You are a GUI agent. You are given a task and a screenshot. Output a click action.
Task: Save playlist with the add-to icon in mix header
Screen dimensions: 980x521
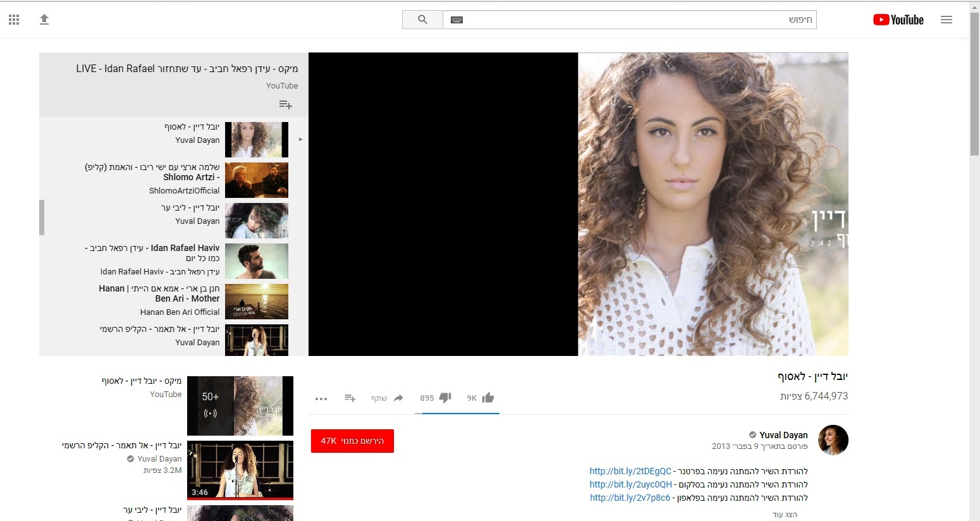[x=285, y=105]
